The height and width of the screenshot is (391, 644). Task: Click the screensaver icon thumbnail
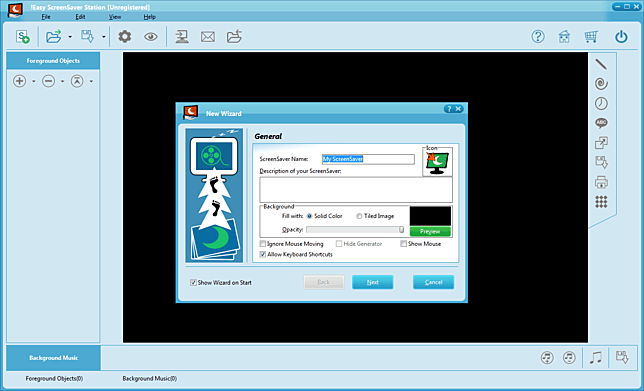click(437, 163)
